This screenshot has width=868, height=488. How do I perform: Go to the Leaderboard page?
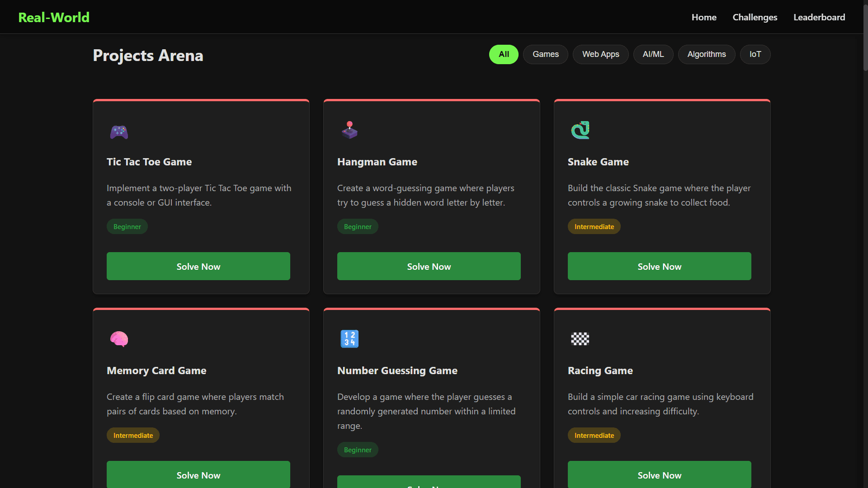pyautogui.click(x=819, y=17)
